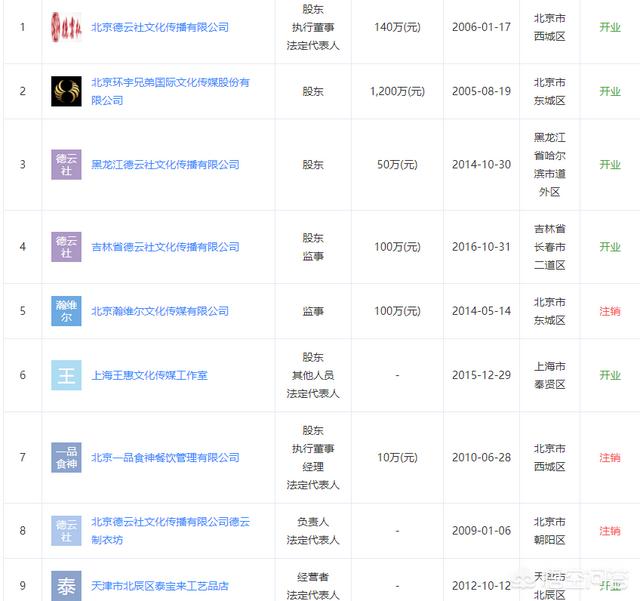This screenshot has width=640, height=601.
Task: Click the 一品食神 logo tile
Action: click(66, 457)
